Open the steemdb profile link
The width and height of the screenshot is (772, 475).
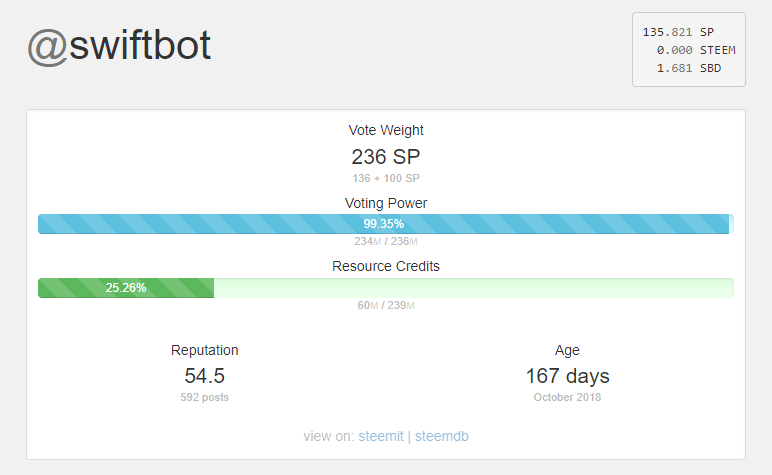(441, 436)
